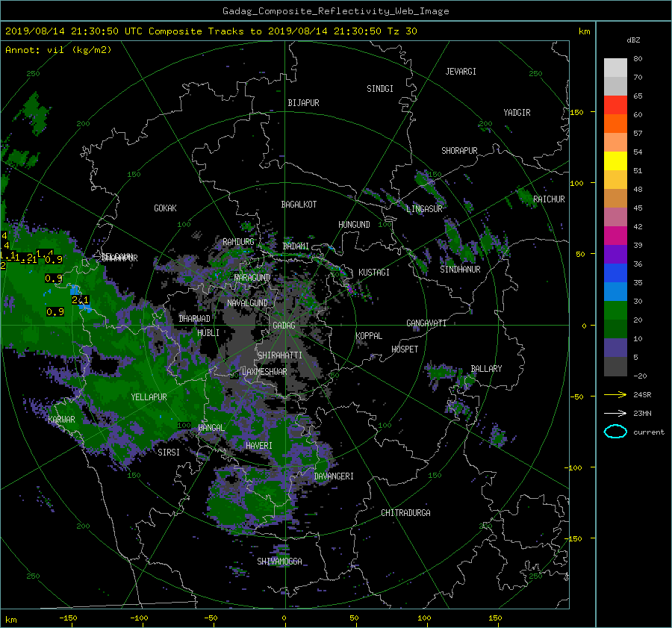Pick the light blue 30–35 dBZ swatch
Image resolution: width=672 pixels, height=628 pixels.
coord(615,291)
